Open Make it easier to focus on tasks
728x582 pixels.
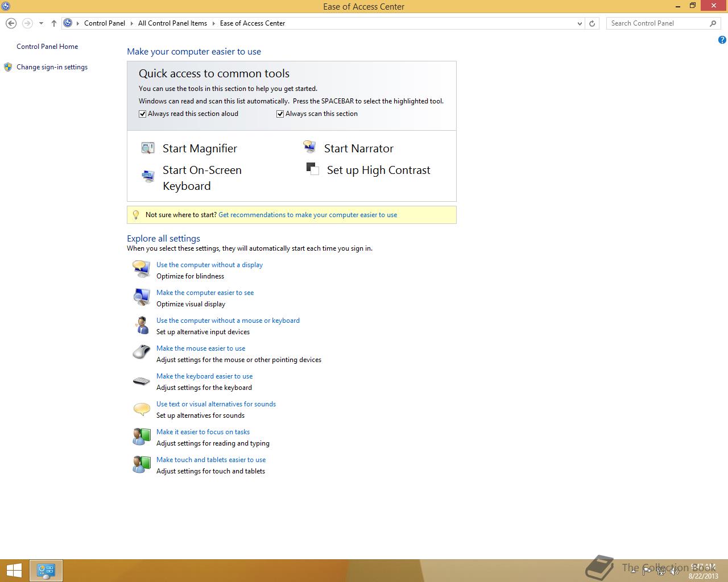203,432
